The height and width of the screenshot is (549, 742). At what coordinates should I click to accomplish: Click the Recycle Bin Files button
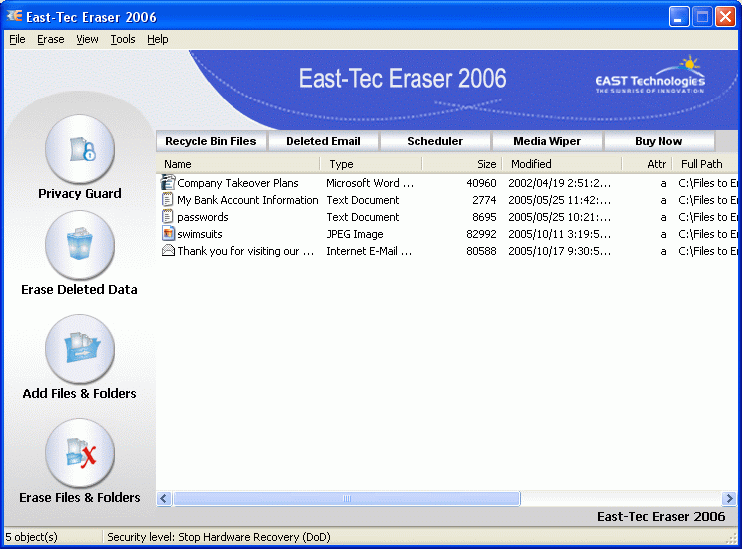click(x=211, y=141)
